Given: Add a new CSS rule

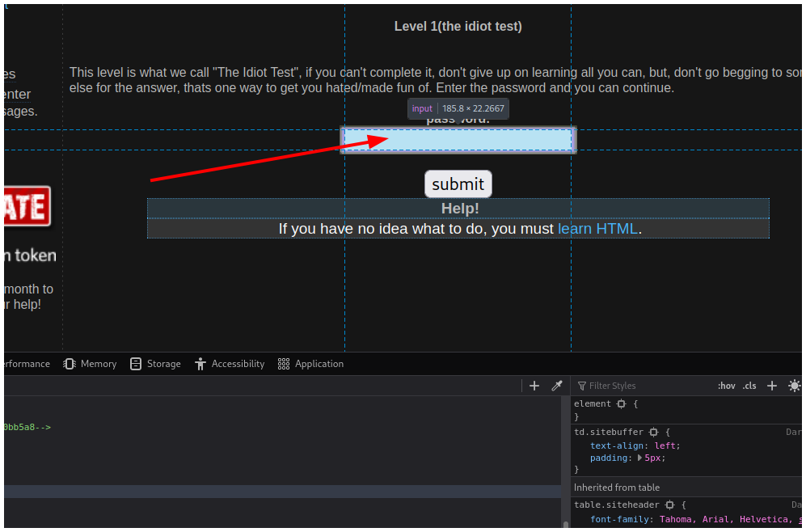Looking at the screenshot, I should (x=771, y=386).
